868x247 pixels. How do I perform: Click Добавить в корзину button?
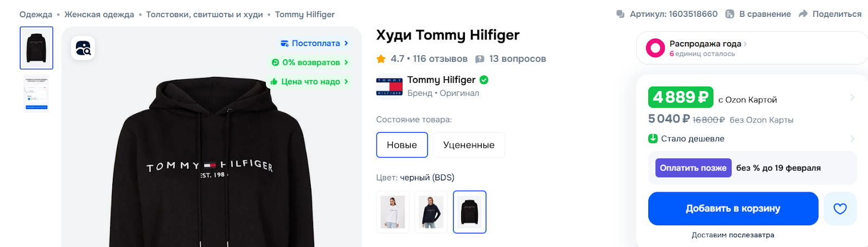[733, 209]
